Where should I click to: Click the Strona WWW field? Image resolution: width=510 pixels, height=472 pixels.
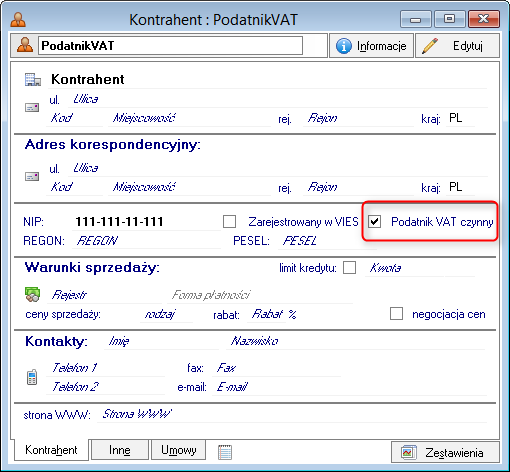[293, 414]
